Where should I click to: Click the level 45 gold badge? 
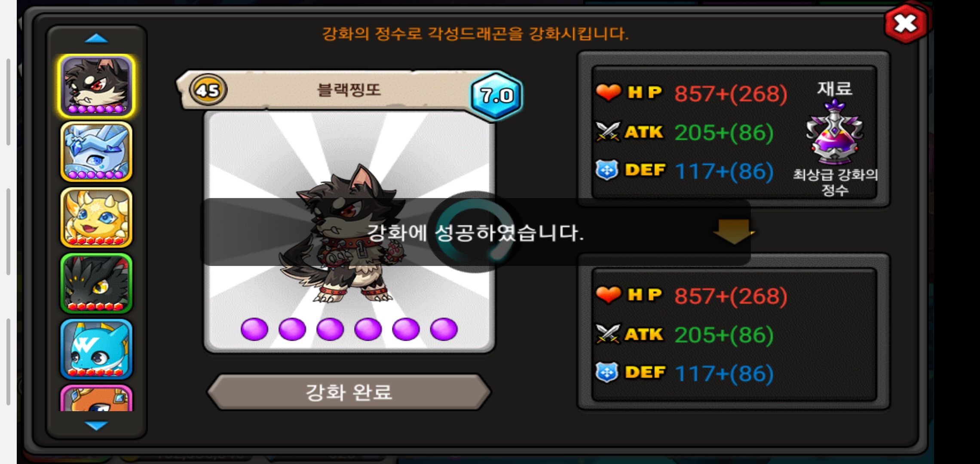[208, 90]
